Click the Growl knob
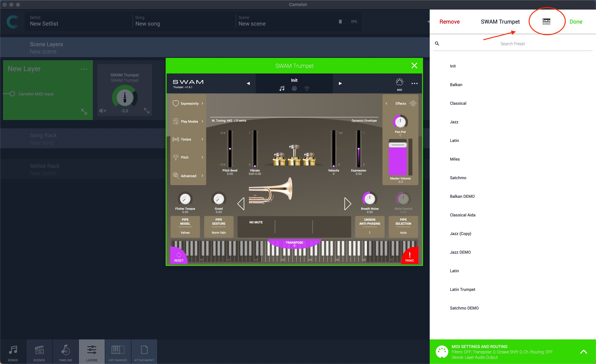The image size is (596, 364). pos(219,199)
